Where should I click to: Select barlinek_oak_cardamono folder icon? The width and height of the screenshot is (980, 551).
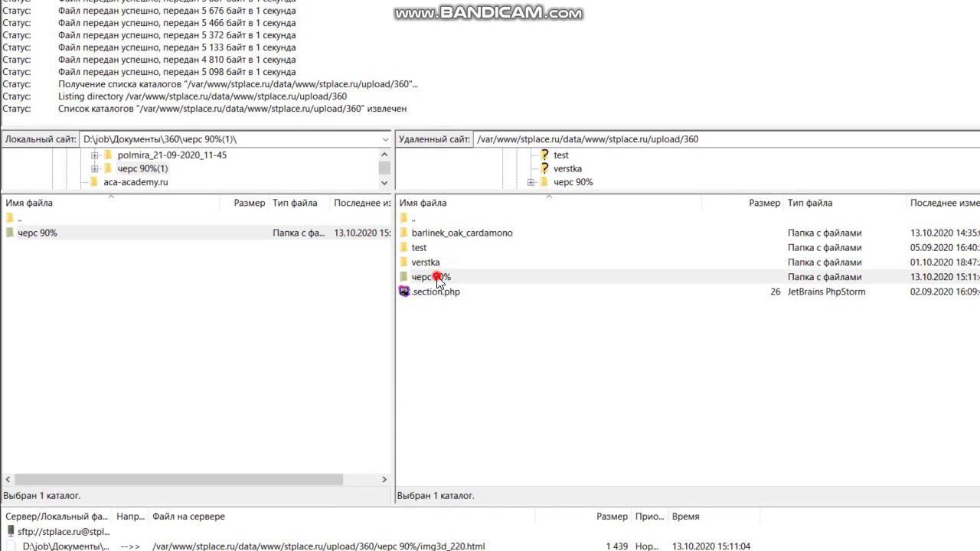pyautogui.click(x=404, y=233)
